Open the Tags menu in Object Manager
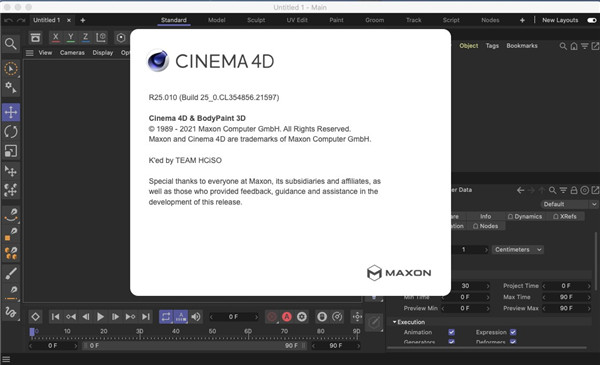600x365 pixels. pos(492,46)
